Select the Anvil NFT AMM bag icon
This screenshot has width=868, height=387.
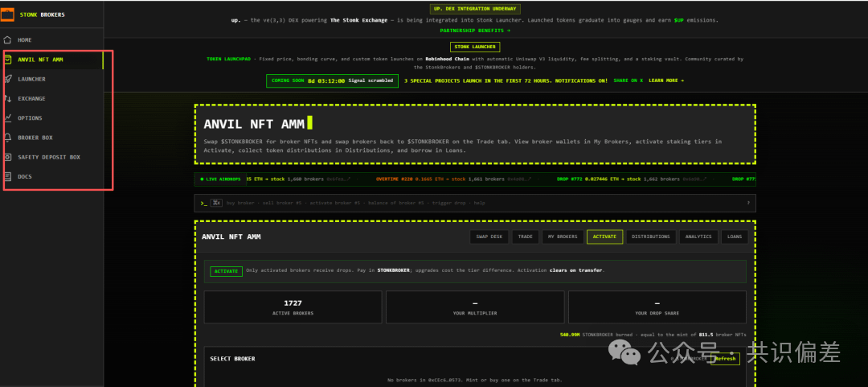[7, 60]
